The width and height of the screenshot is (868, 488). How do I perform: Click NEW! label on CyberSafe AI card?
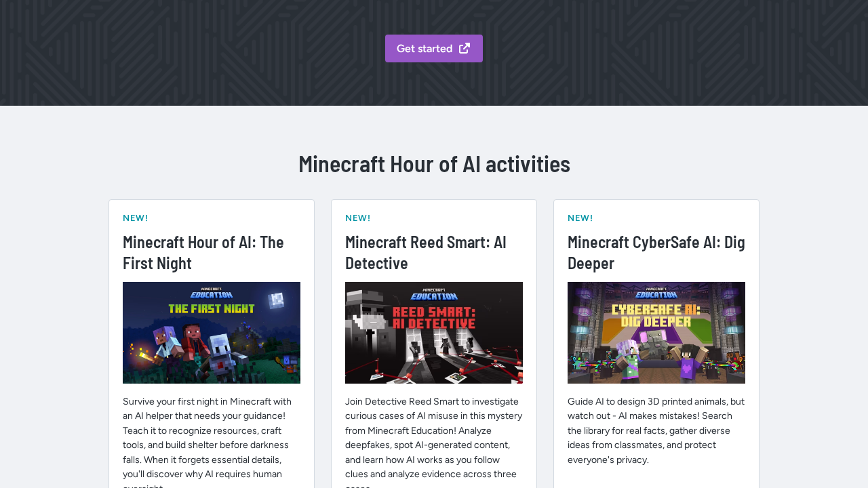[x=580, y=218]
